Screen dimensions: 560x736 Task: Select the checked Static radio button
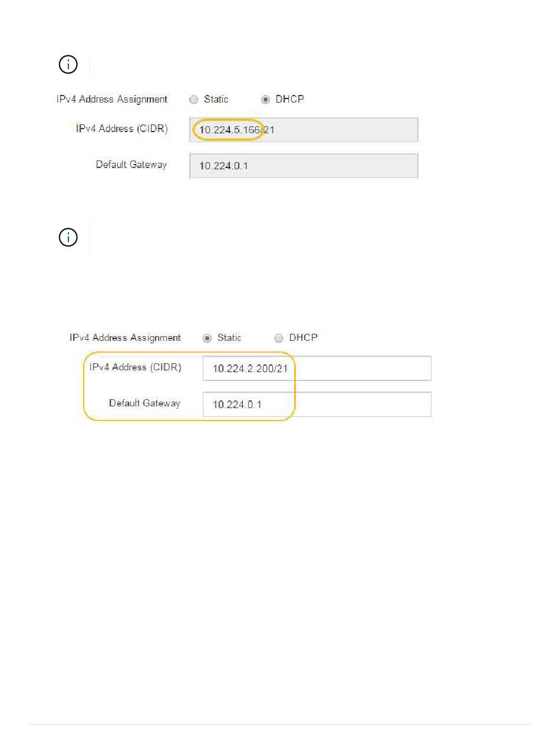pyautogui.click(x=207, y=339)
